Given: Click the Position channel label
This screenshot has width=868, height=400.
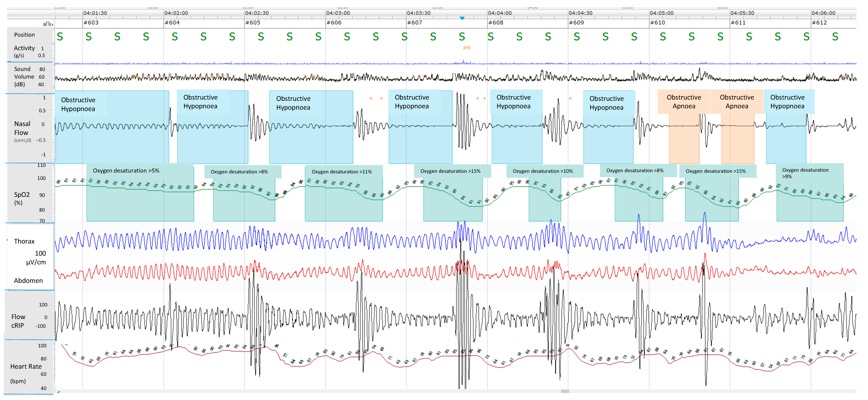Looking at the screenshot, I should point(24,35).
